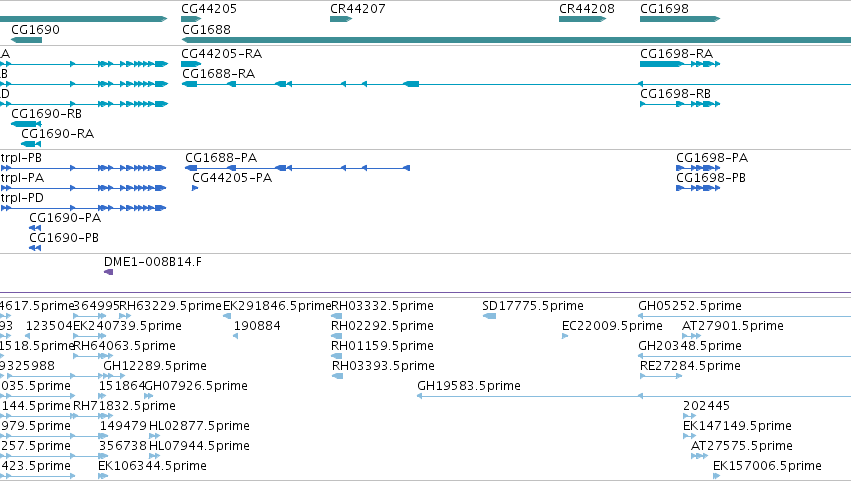This screenshot has height=481, width=851.
Task: Click the SD17775.5prime EST glyph
Action: tap(489, 316)
